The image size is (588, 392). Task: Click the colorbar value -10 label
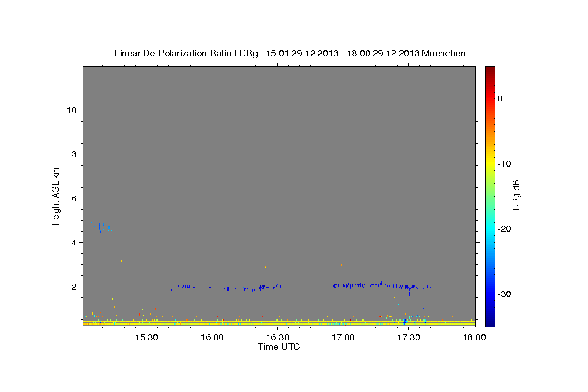click(x=504, y=164)
